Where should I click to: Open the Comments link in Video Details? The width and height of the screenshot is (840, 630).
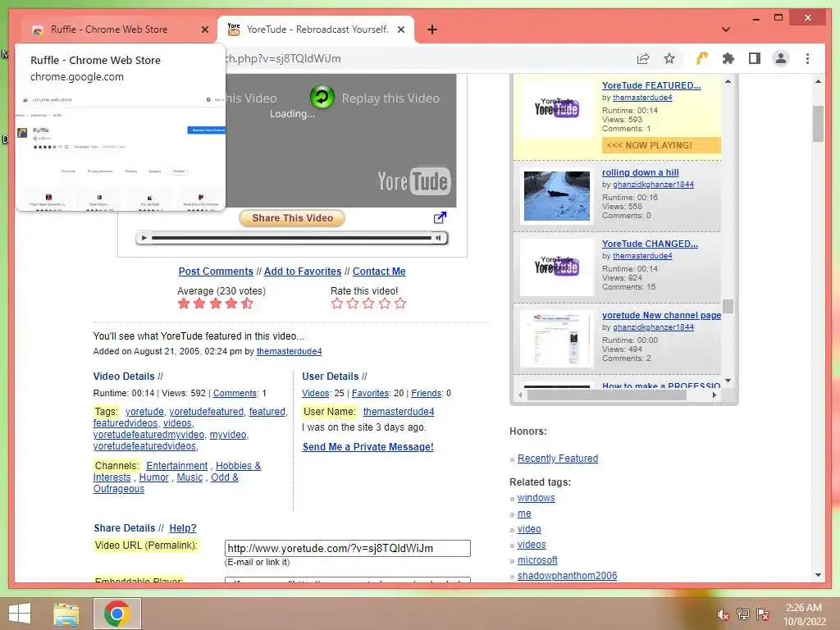pos(235,393)
